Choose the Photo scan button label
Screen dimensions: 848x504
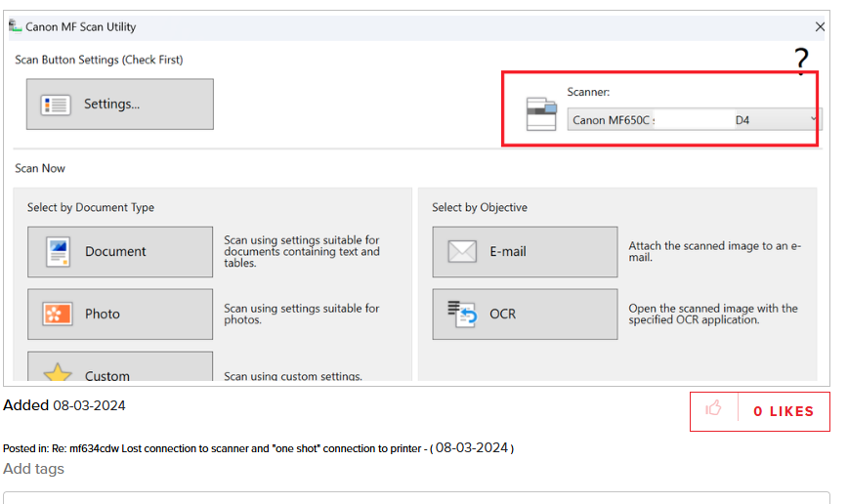(x=103, y=315)
